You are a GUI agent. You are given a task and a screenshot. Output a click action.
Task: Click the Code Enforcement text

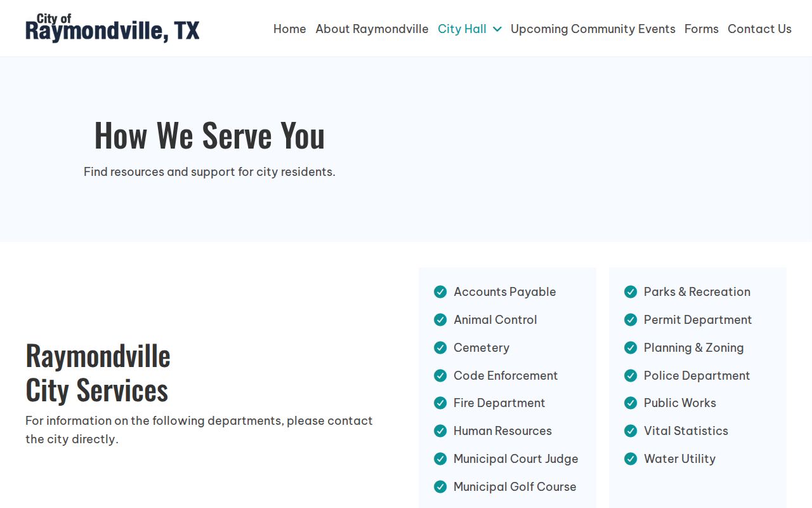pos(506,375)
